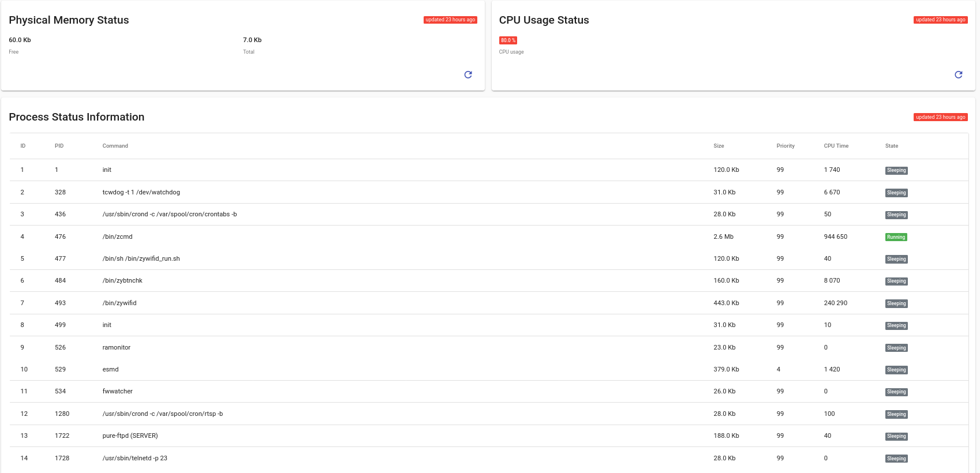Click the Command column header
This screenshot has height=473, width=980.
115,146
